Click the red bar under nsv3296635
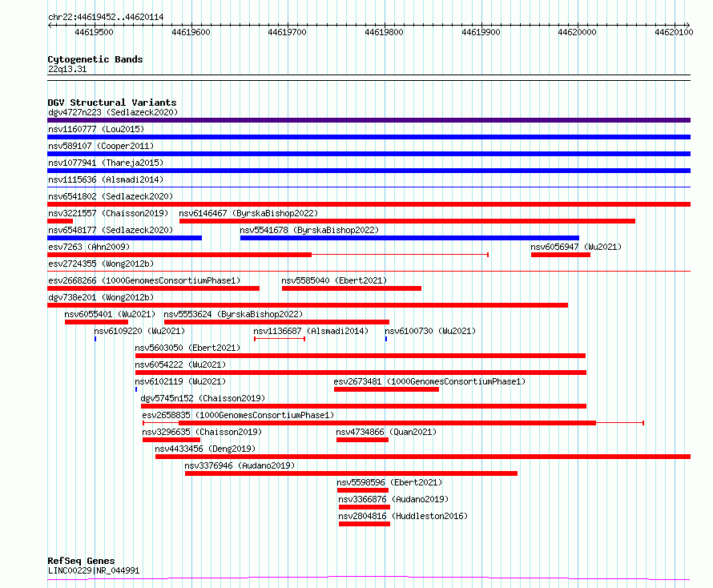Viewport: 713px width, 588px height. [x=171, y=440]
